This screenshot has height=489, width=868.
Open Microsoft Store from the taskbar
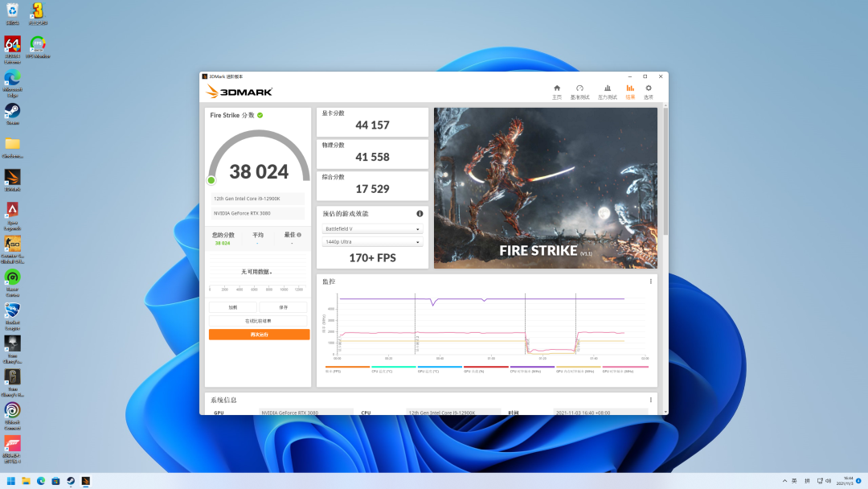[x=55, y=481]
